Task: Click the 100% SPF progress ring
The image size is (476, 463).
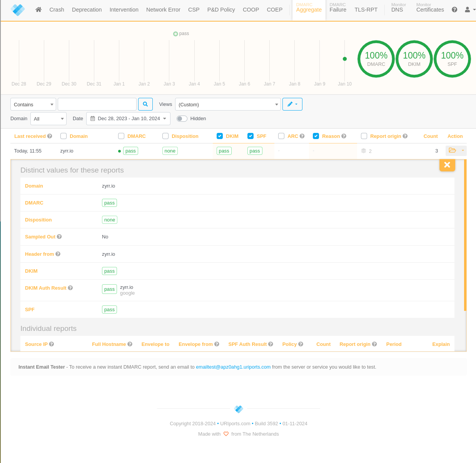Action: [x=452, y=59]
